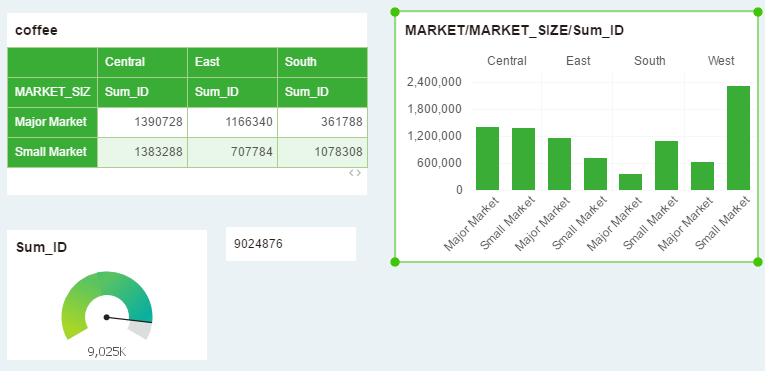Image resolution: width=765 pixels, height=371 pixels.
Task: Click the East column header in table
Action: 232,62
